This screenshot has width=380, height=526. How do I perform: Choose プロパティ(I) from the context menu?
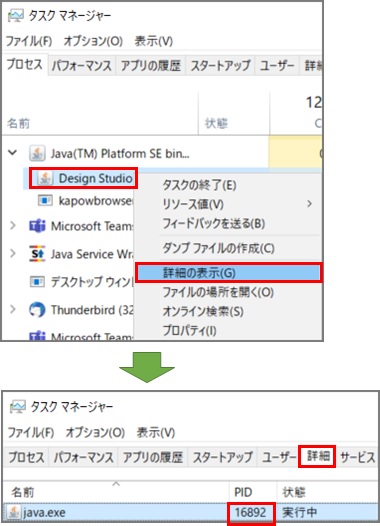click(228, 330)
